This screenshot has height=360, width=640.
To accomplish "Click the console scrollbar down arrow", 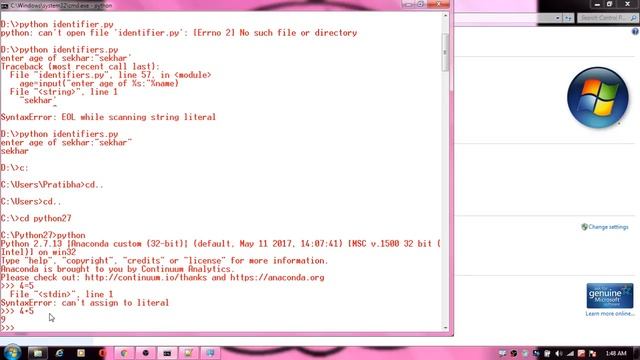I will pos(445,327).
